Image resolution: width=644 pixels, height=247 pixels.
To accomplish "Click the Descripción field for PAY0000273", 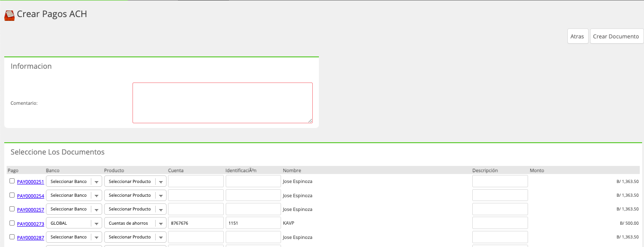I will pos(500,223).
